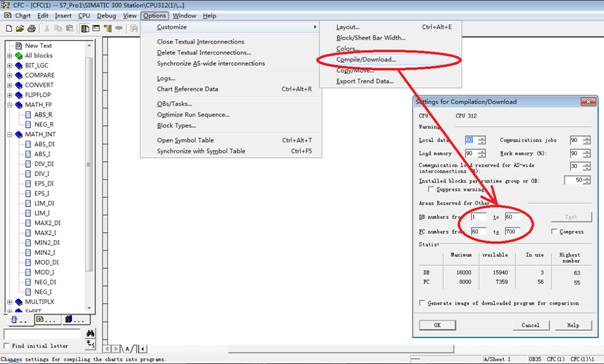Enable the Suppress warning checkbox
The height and width of the screenshot is (364, 604).
tap(431, 189)
